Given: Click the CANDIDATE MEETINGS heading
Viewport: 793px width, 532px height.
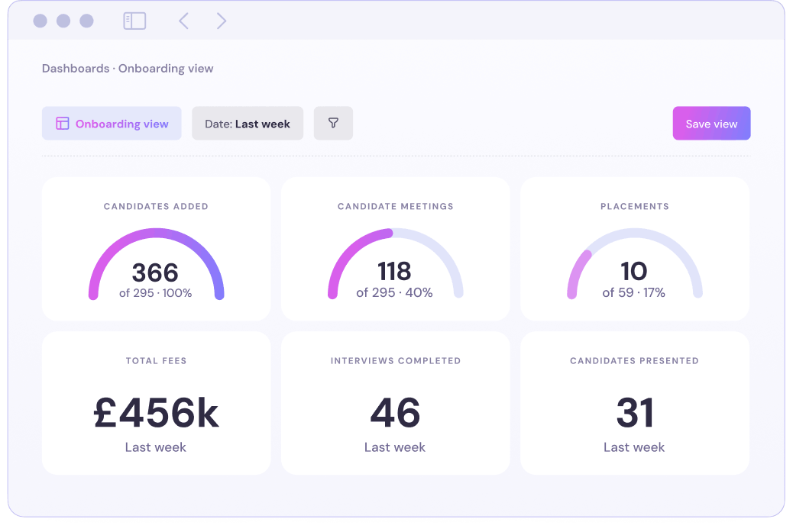Looking at the screenshot, I should click(x=396, y=206).
